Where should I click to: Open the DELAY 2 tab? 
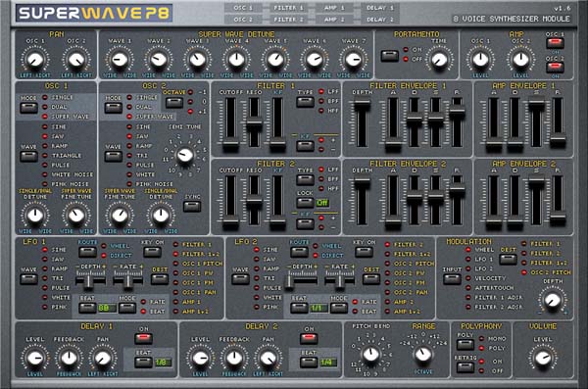(x=379, y=20)
